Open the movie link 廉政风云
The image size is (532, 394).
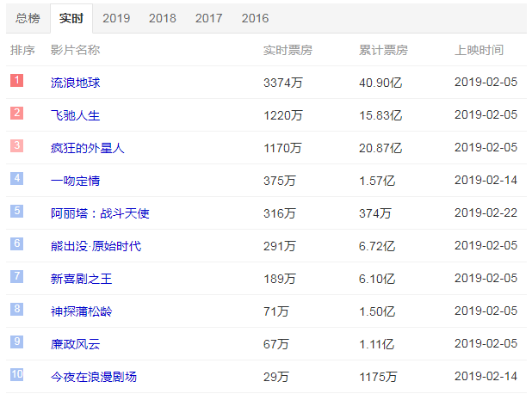[75, 344]
